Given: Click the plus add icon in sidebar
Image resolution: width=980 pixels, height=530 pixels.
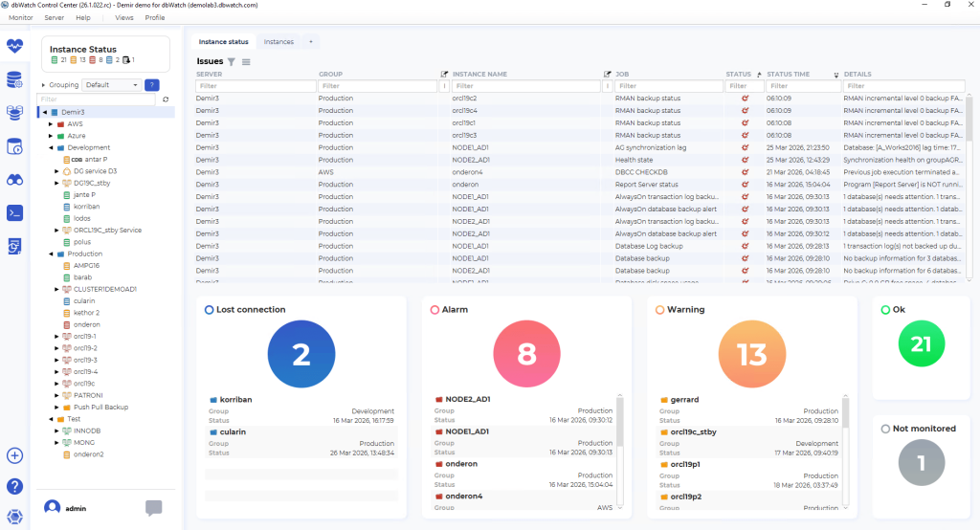Looking at the screenshot, I should tap(15, 455).
